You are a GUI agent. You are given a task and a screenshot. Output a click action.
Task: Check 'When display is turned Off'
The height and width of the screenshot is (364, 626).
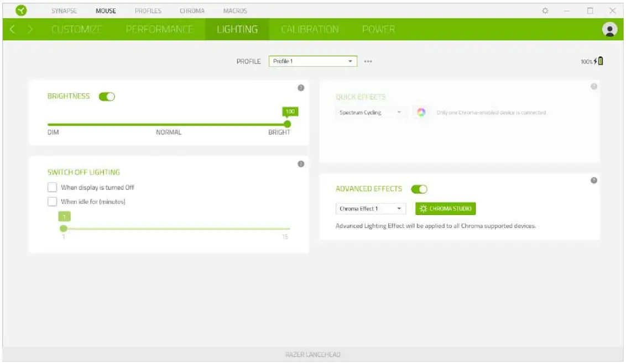pos(53,187)
